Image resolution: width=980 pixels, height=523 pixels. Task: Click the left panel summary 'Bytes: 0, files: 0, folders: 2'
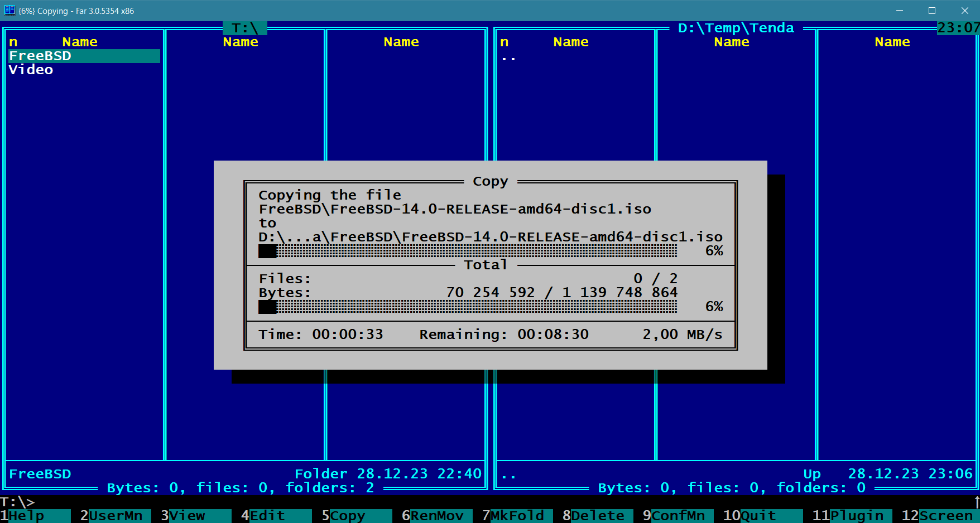241,488
